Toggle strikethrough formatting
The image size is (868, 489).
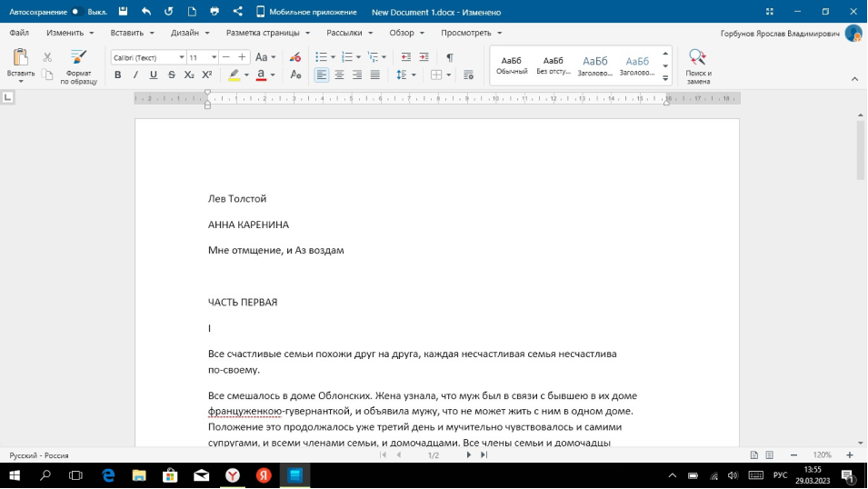(171, 75)
